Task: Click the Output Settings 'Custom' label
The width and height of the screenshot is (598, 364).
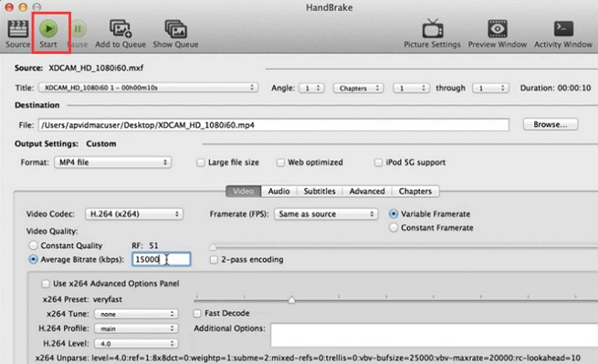Action: tap(101, 144)
